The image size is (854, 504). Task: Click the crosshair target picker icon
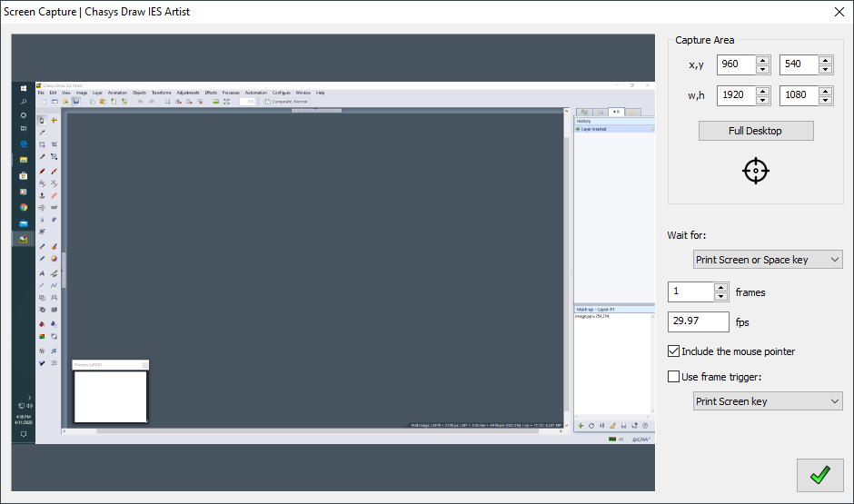(756, 171)
